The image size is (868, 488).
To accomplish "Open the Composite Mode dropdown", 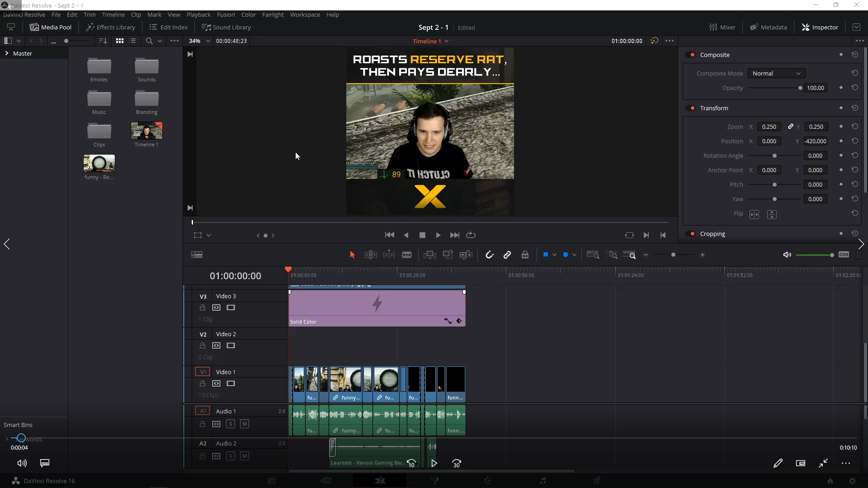I will click(776, 73).
